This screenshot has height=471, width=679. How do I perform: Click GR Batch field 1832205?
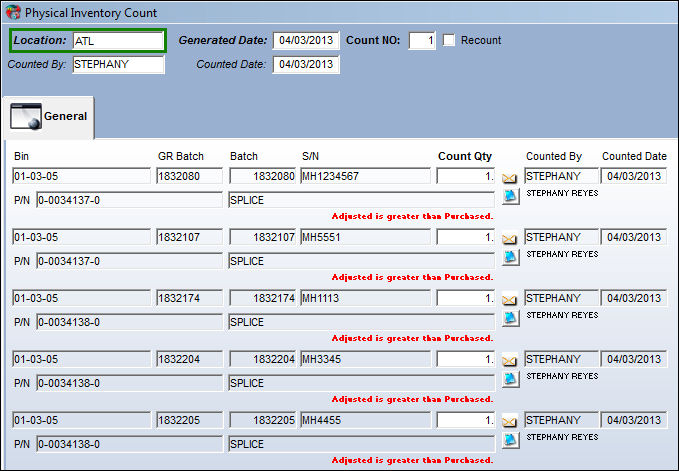(189, 420)
